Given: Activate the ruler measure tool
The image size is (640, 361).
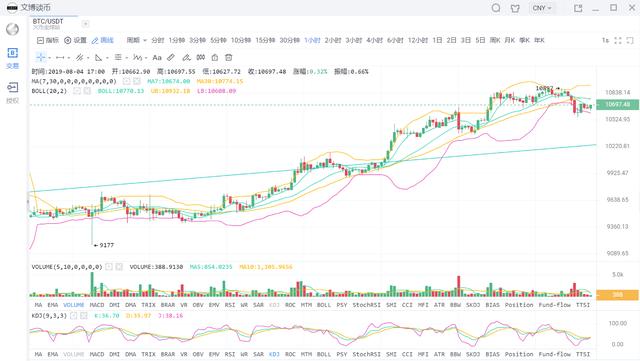Looking at the screenshot, I should [171, 58].
